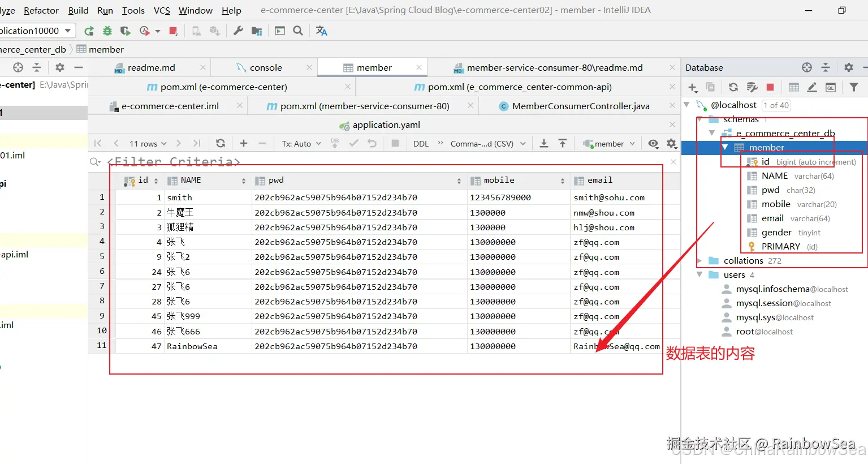The image size is (868, 464).
Task: Locate target icon in Database panel header
Action: [807, 67]
